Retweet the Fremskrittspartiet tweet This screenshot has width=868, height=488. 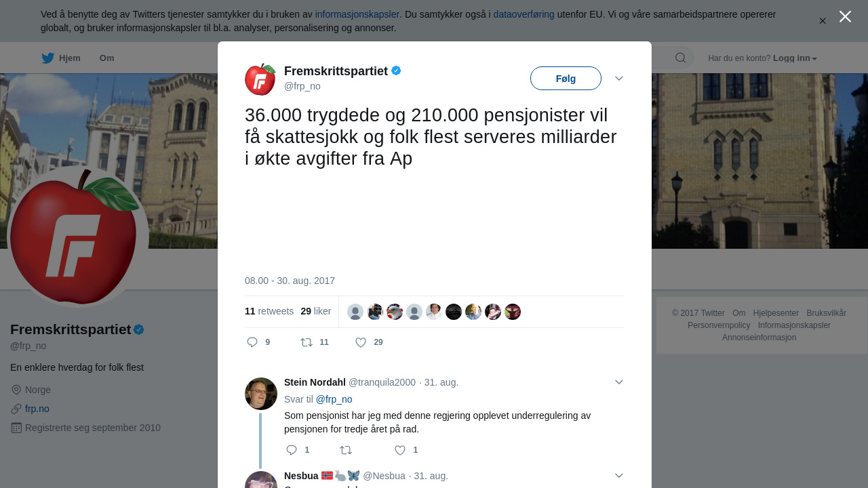click(x=307, y=342)
